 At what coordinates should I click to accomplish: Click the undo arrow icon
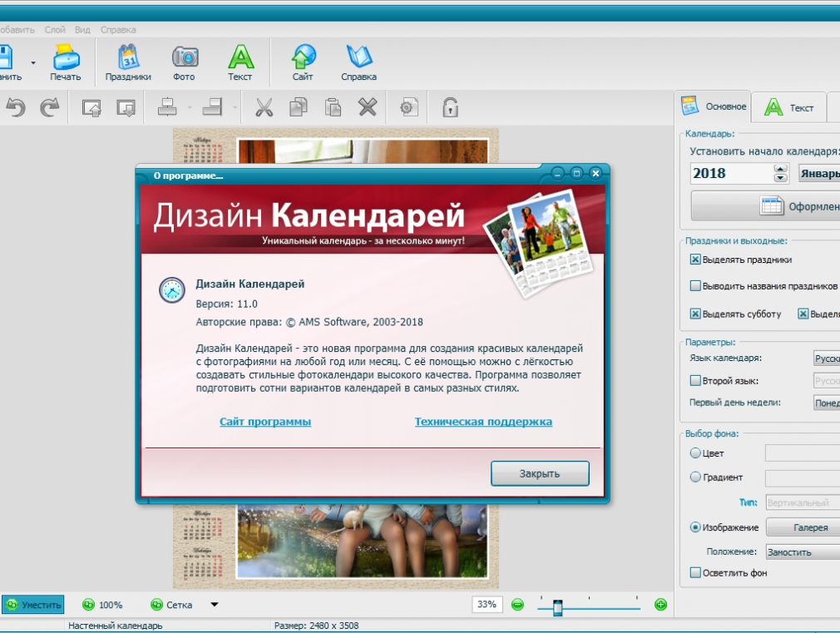(16, 108)
